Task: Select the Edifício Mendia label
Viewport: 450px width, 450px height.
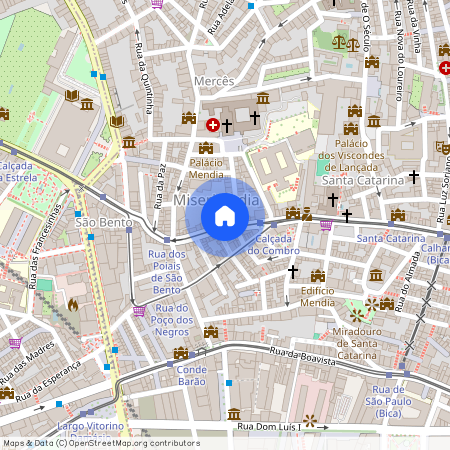Action: (318, 297)
